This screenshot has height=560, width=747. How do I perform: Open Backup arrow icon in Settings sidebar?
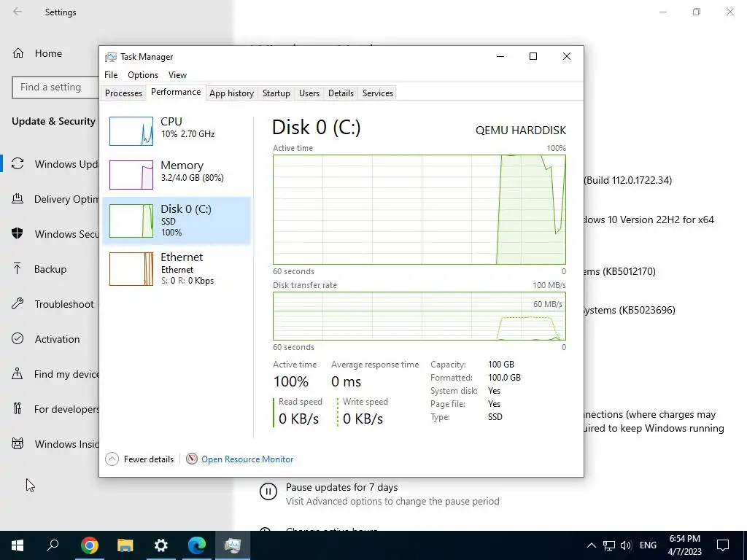click(18, 269)
